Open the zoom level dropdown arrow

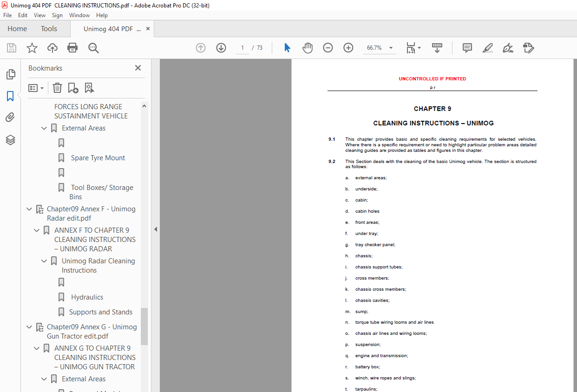[391, 48]
